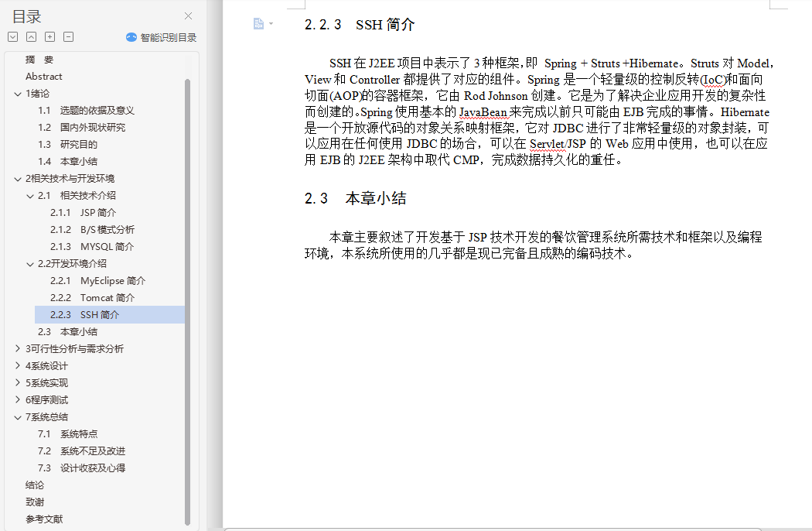The image size is (812, 531).
Task: Expand the 4系统设计 chapter
Action: (18, 365)
